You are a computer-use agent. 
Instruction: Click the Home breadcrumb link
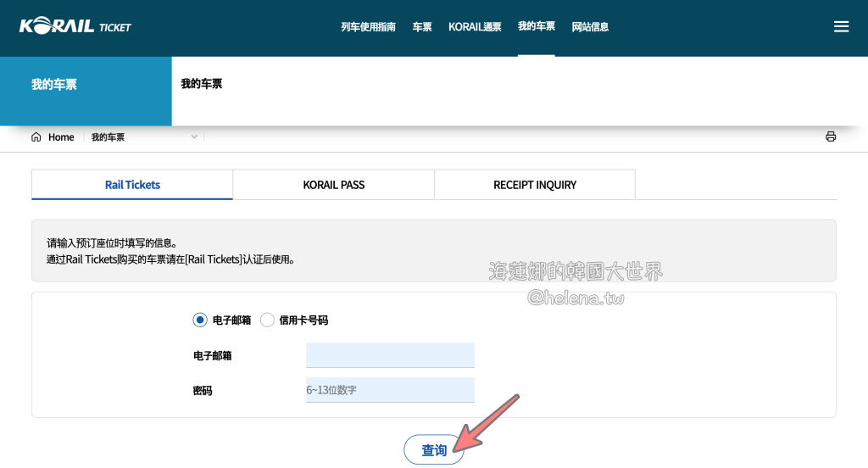coord(61,136)
